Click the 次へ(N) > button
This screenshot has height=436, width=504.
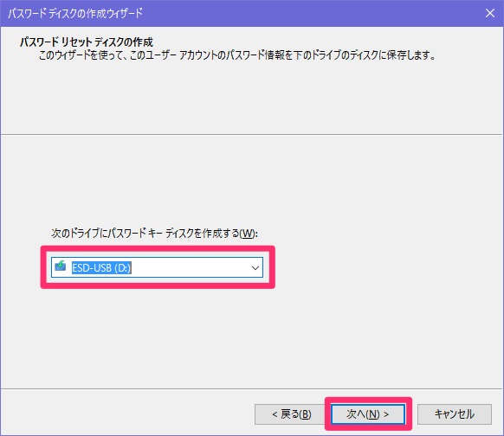tap(368, 414)
